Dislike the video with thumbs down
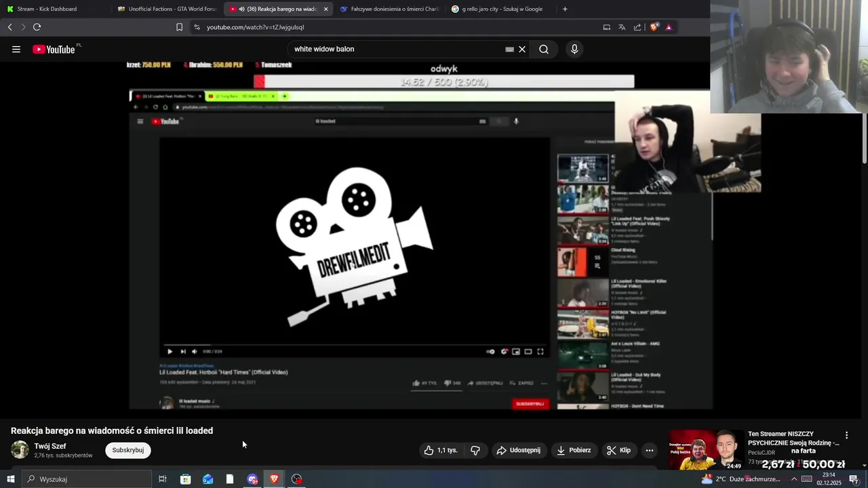Image resolution: width=868 pixels, height=488 pixels. coord(475,450)
